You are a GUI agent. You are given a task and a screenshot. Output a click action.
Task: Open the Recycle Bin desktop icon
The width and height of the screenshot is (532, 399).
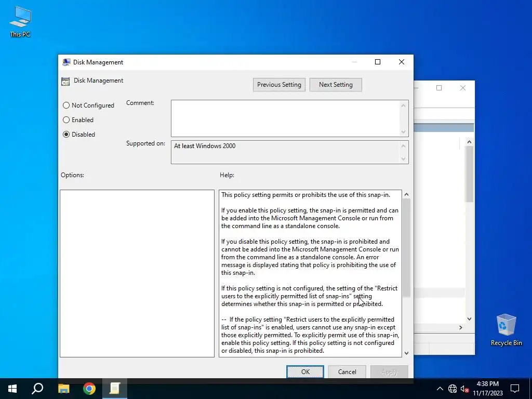(506, 329)
